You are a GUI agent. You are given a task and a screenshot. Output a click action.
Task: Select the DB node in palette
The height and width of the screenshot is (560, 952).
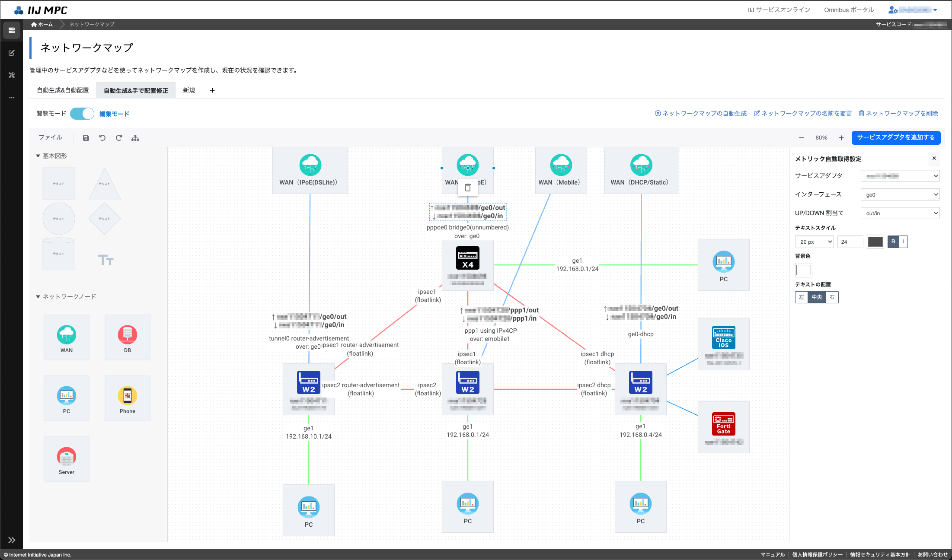[x=127, y=337]
